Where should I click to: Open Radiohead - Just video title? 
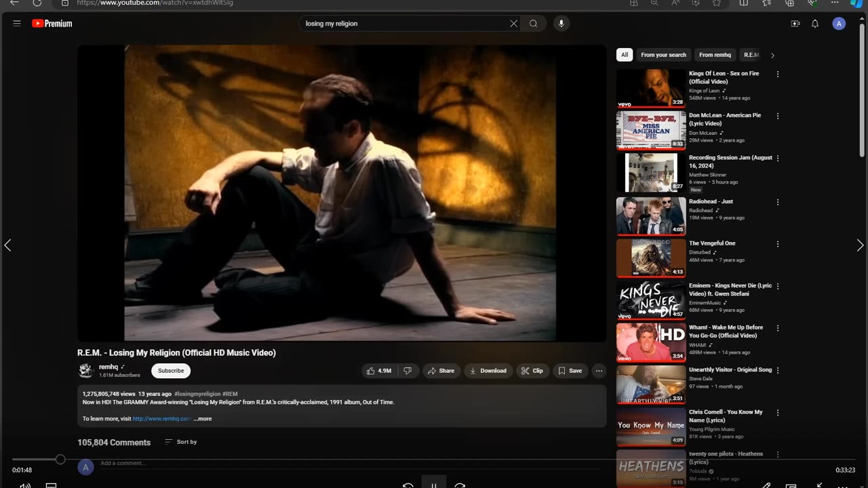point(711,201)
